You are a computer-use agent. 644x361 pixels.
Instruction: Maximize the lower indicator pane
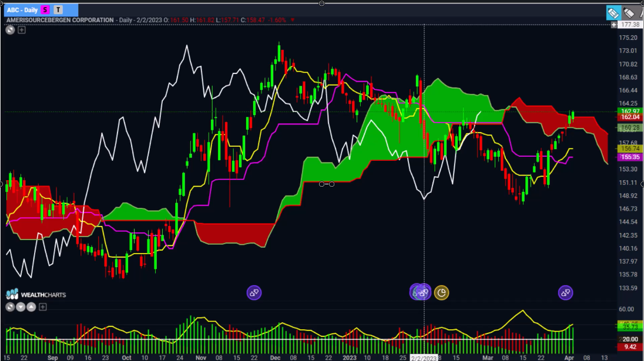pyautogui.click(x=10, y=307)
